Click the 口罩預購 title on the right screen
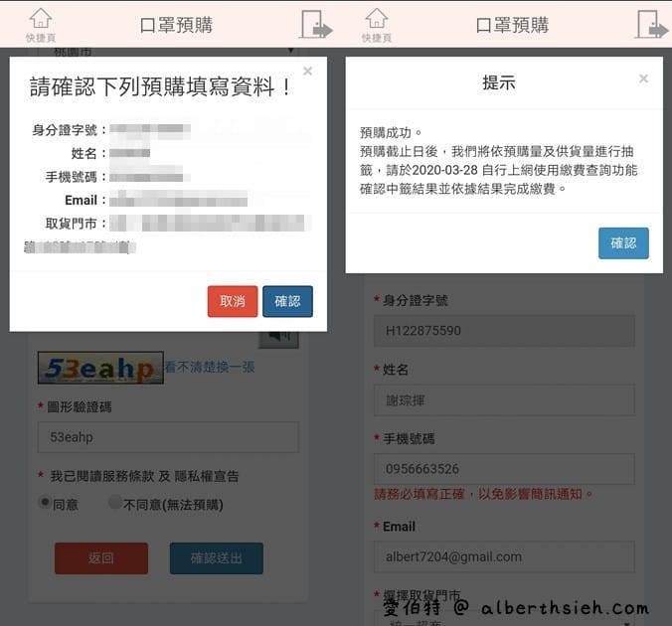Image resolution: width=672 pixels, height=626 pixels. (512, 25)
